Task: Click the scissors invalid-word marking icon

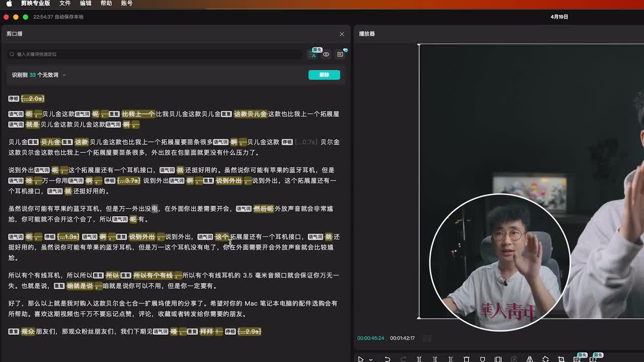Action: pyautogui.click(x=312, y=54)
